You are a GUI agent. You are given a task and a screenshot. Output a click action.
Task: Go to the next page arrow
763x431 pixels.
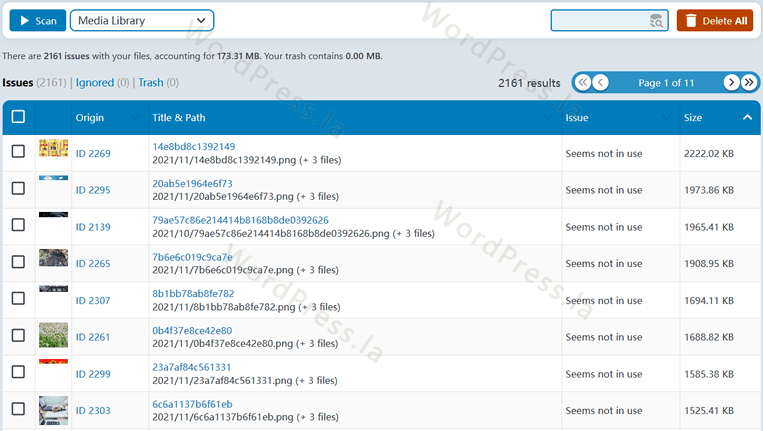[732, 83]
